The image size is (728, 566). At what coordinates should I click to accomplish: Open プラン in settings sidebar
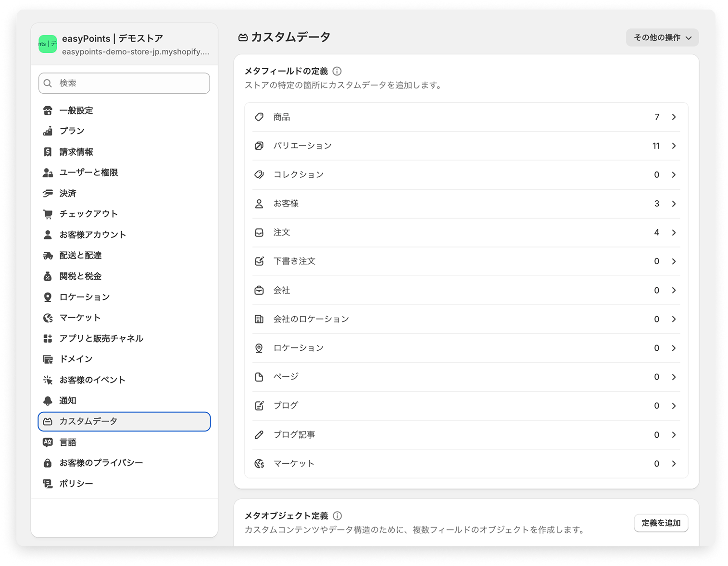coord(124,131)
